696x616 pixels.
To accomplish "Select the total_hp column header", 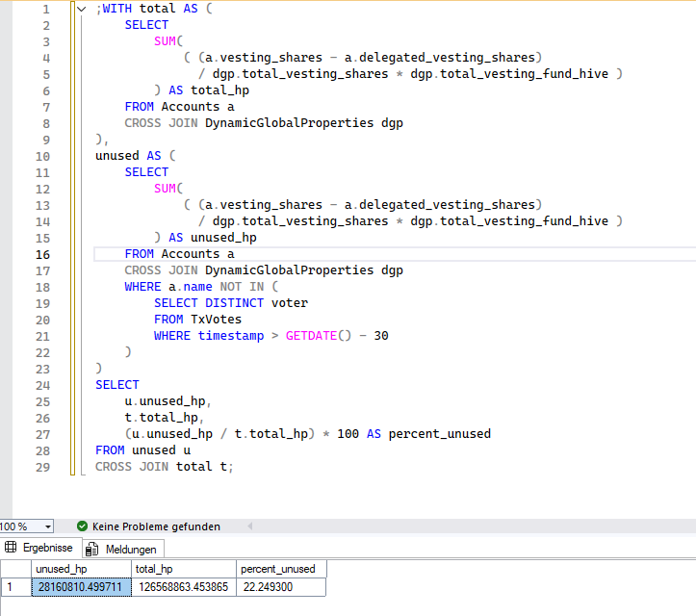I will [184, 569].
